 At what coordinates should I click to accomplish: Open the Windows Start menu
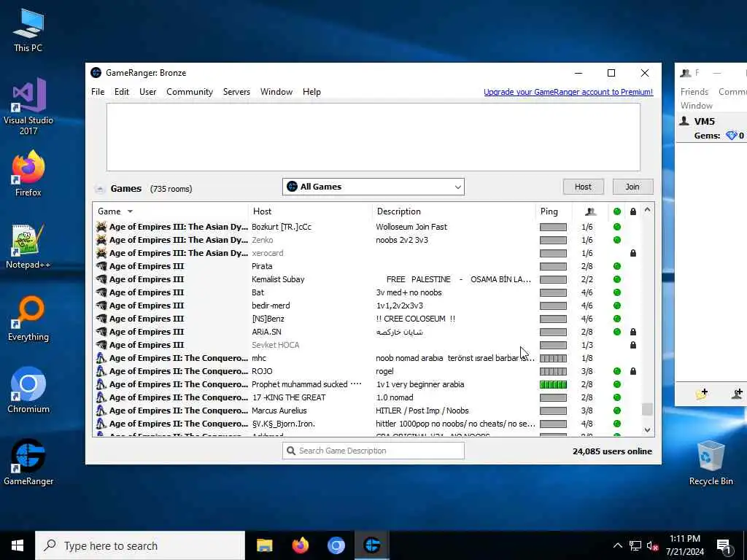[18, 545]
